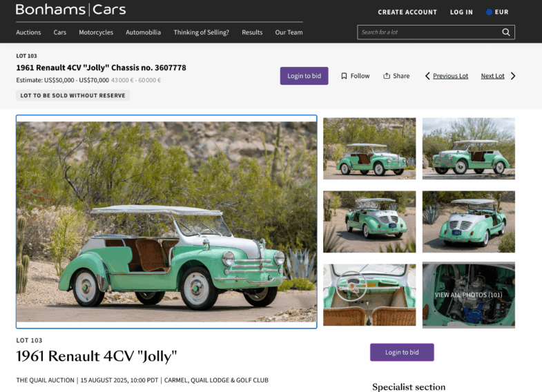Go to the Previous Lot link

(450, 76)
